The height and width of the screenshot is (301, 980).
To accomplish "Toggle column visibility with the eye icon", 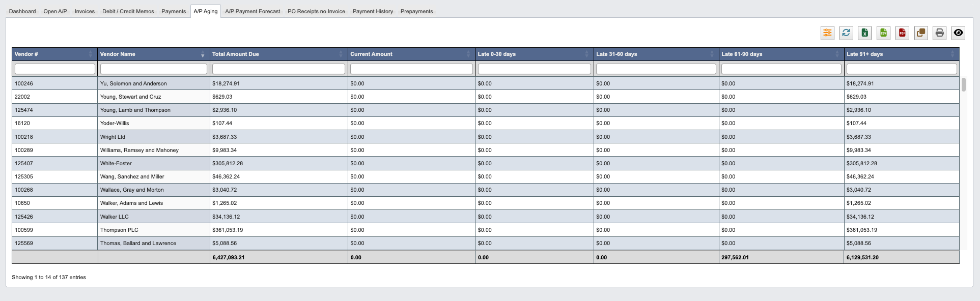I will pyautogui.click(x=958, y=33).
